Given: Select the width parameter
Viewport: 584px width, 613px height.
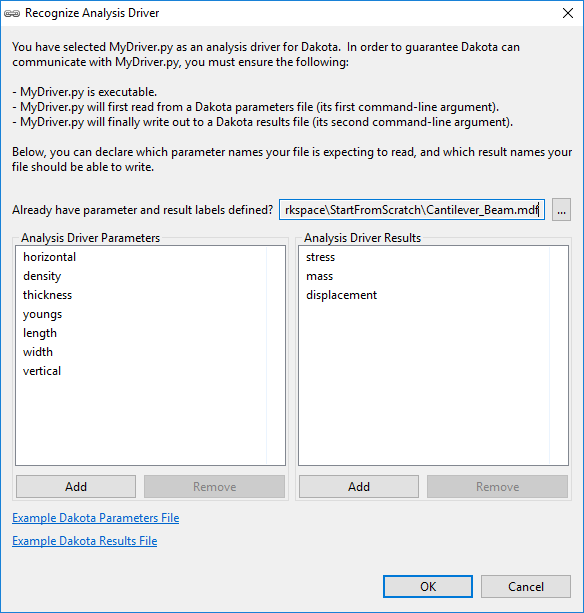Looking at the screenshot, I should click(x=38, y=352).
